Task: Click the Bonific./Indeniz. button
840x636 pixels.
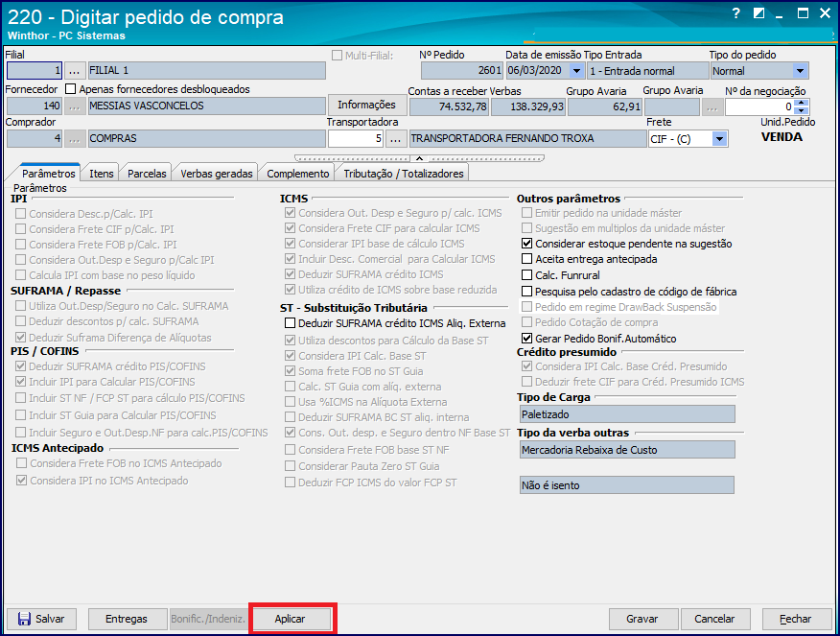Action: tap(208, 619)
